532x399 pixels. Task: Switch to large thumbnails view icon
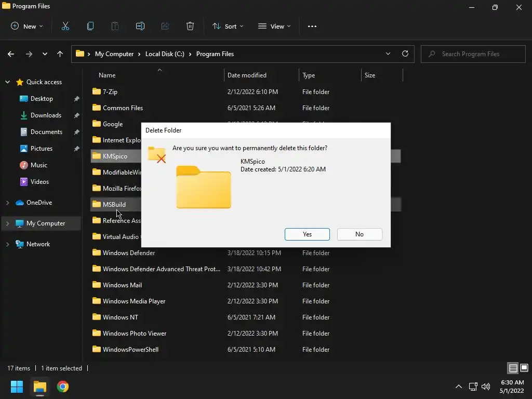coord(524,368)
